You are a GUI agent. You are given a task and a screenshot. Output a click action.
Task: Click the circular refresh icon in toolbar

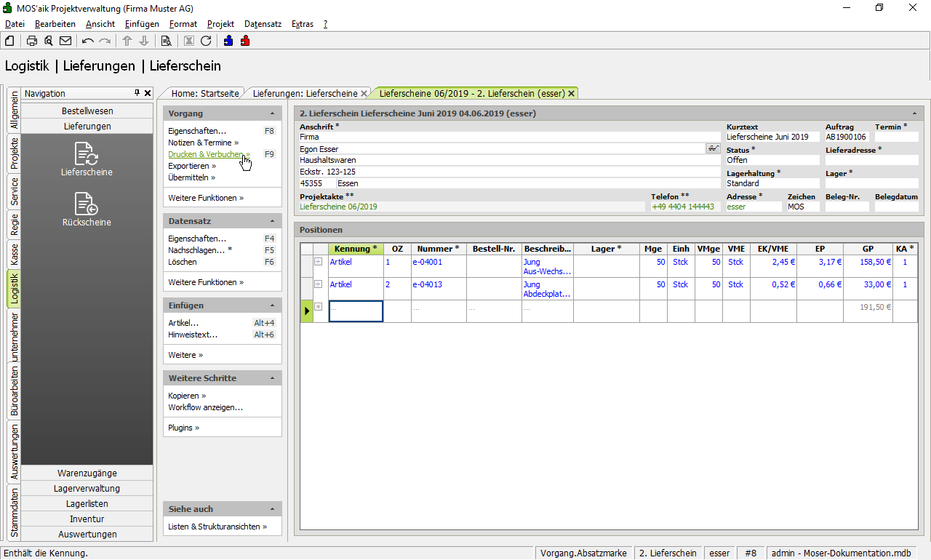coord(206,41)
